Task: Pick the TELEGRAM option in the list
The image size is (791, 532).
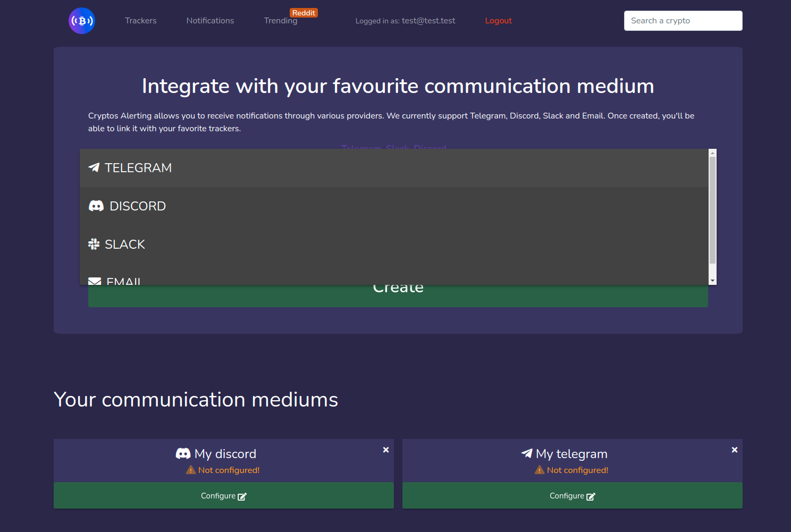Action: click(x=138, y=167)
